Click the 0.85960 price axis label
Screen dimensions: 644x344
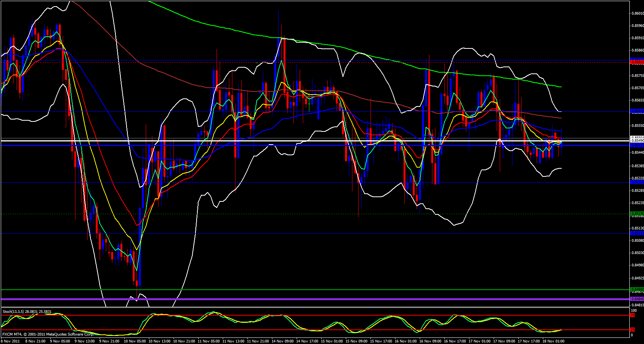637,26
